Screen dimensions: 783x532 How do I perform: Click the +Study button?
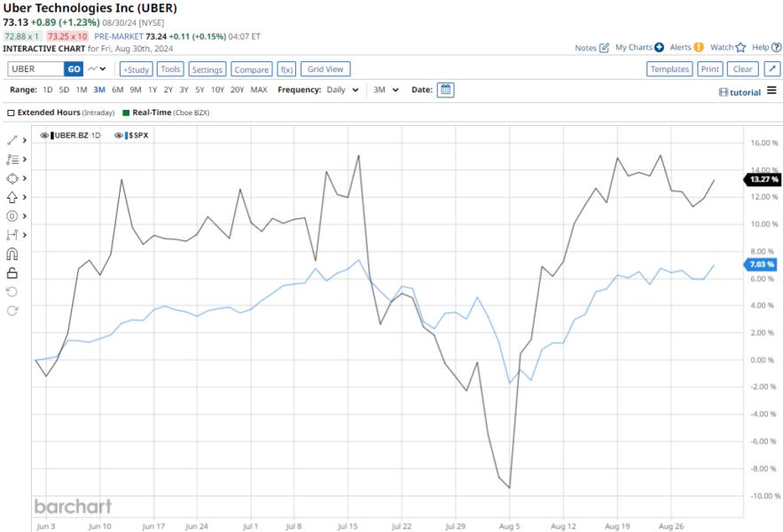(x=137, y=69)
